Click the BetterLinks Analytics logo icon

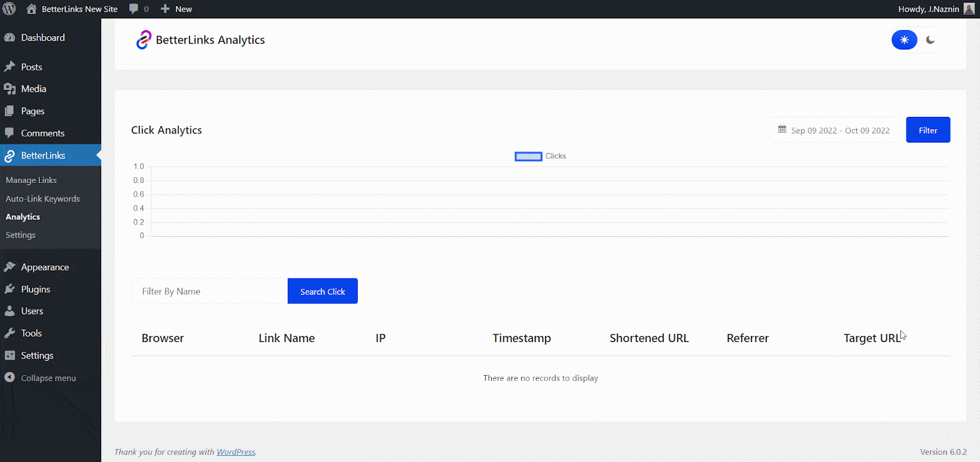(143, 40)
